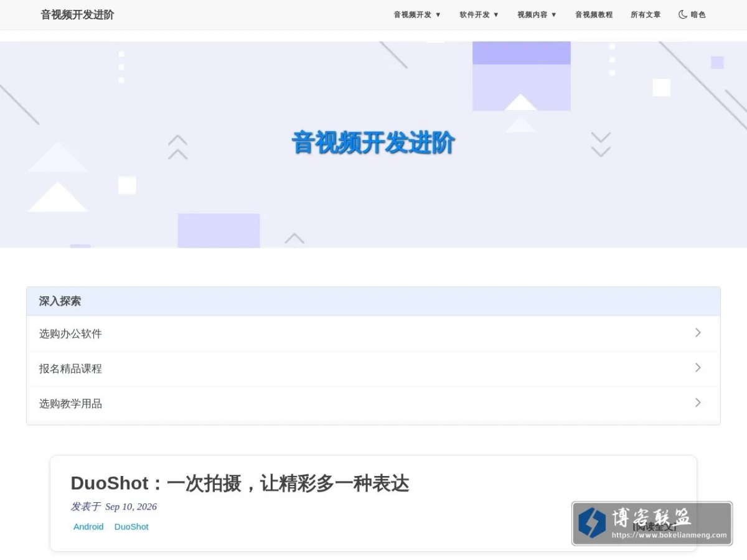
Task: Click the chevron arrow beside 选购办公软件
Action: pos(698,333)
